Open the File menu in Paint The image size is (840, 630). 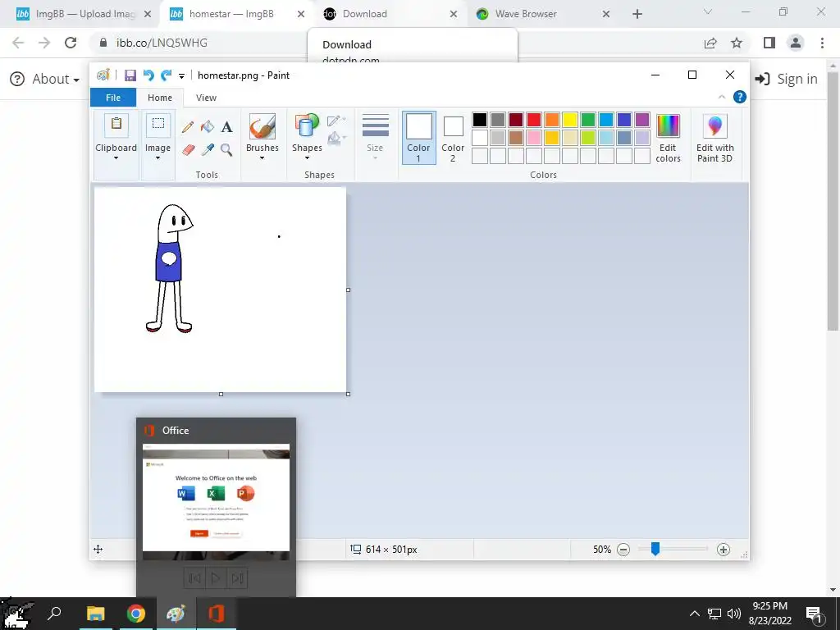(x=113, y=98)
